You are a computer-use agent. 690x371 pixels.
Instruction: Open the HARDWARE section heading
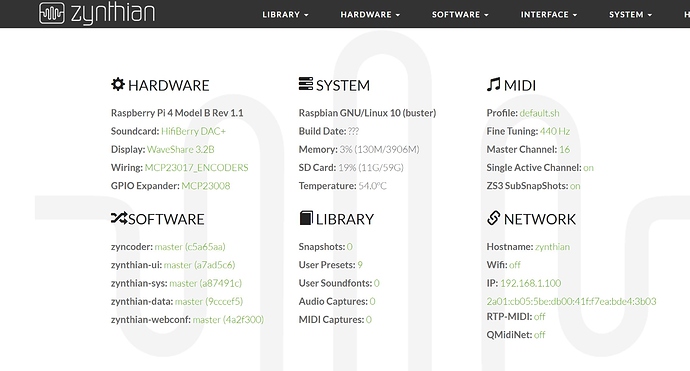(169, 85)
